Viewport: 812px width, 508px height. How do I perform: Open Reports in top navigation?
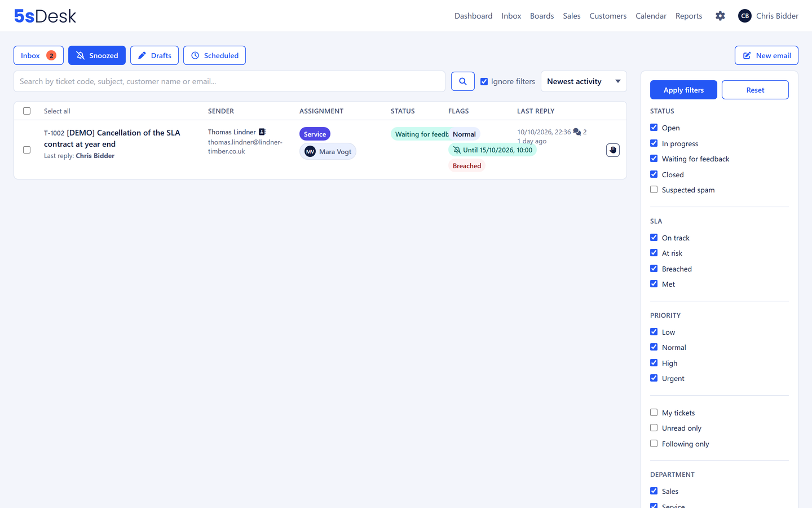point(689,16)
